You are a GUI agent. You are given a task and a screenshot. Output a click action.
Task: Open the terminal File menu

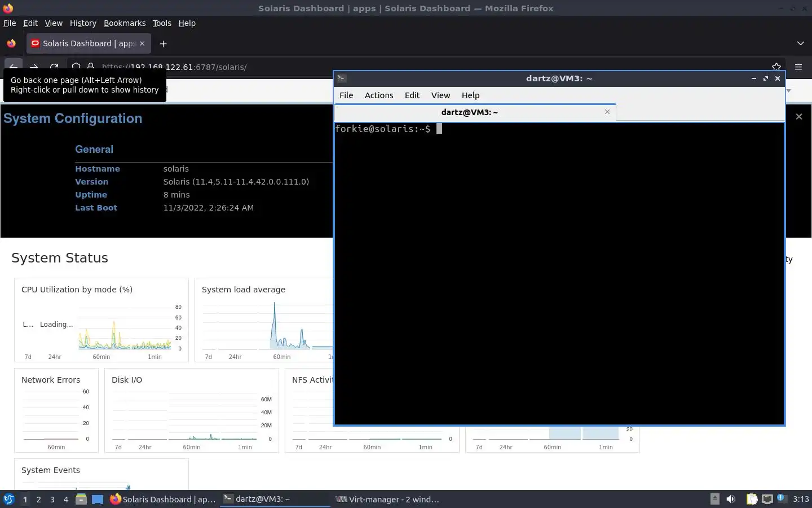tap(346, 95)
